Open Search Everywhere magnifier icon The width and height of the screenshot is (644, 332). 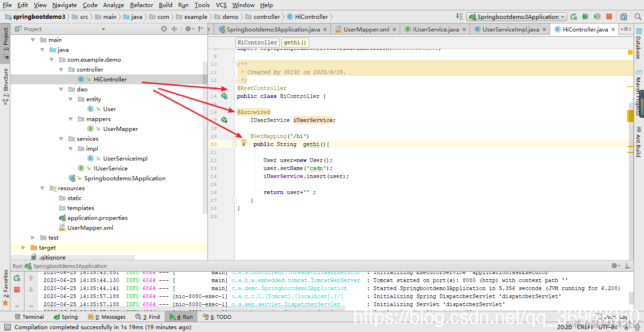coord(637,16)
